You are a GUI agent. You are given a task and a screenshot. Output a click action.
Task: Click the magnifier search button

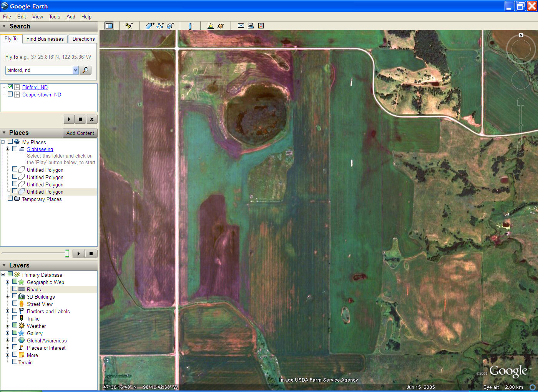[x=85, y=70]
